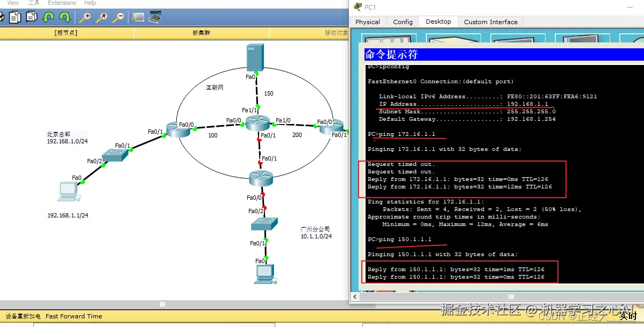Click the PC1 scrollbar left arrow
Image resolution: width=644 pixels, height=327 pixels.
355,296
